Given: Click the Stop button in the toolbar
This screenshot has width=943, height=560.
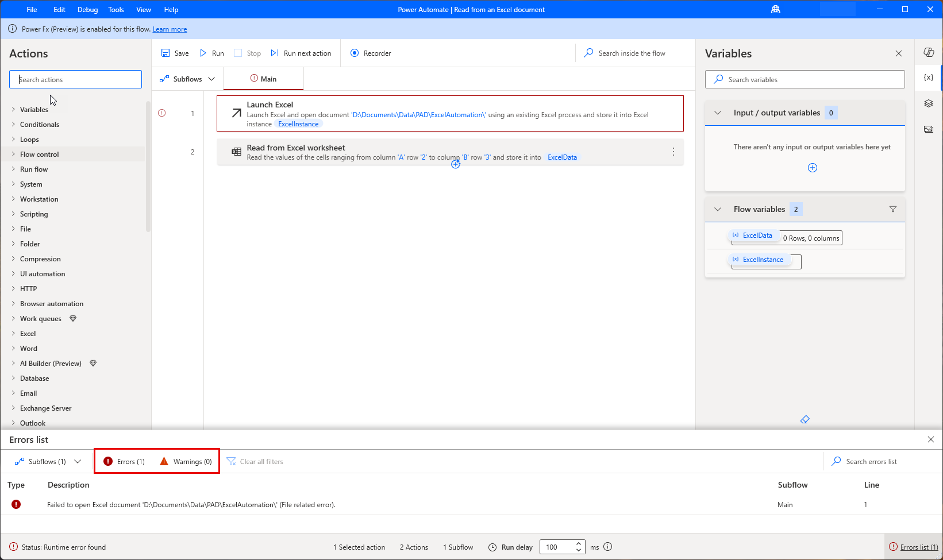Looking at the screenshot, I should click(248, 53).
